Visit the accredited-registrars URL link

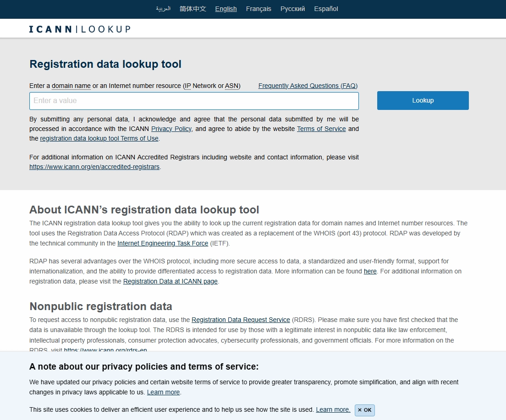[x=94, y=167]
